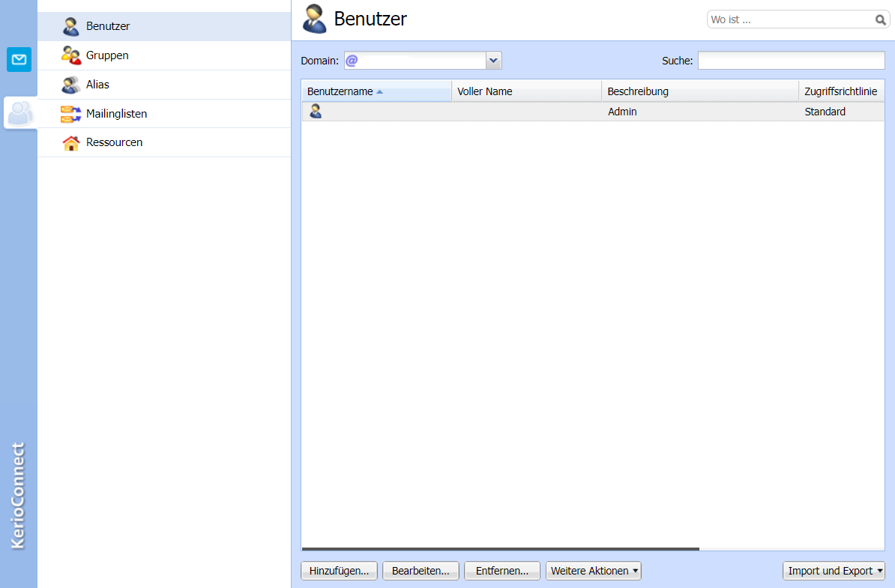
Task: Sort by Benutzername column header
Action: [x=340, y=91]
